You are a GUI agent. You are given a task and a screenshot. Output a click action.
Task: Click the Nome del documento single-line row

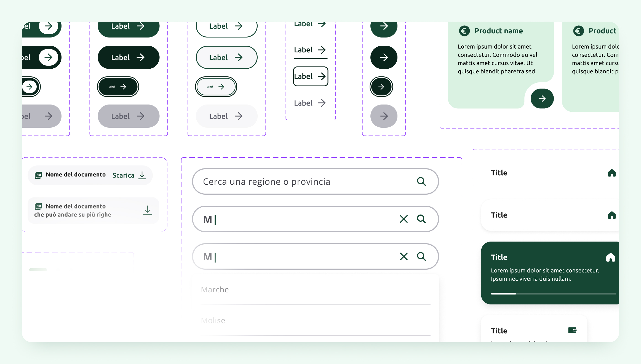tap(90, 175)
